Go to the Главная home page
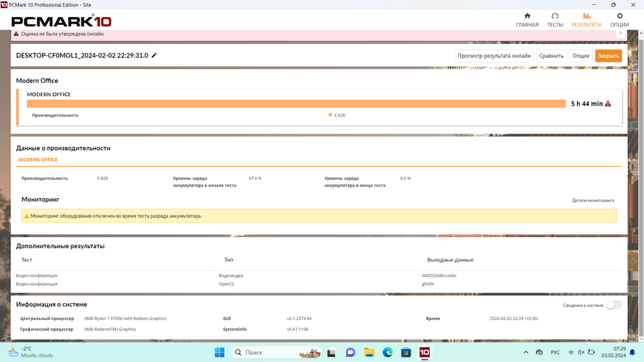The width and height of the screenshot is (644, 362). tap(527, 20)
